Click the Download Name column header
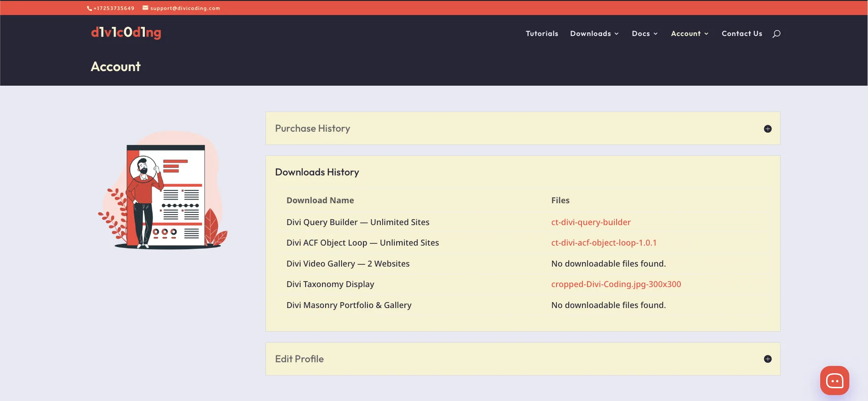 [x=320, y=200]
